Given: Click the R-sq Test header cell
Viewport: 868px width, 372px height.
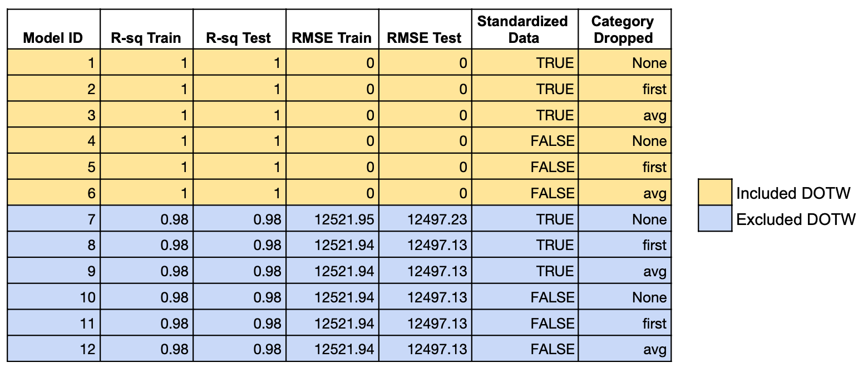Looking at the screenshot, I should [x=239, y=38].
